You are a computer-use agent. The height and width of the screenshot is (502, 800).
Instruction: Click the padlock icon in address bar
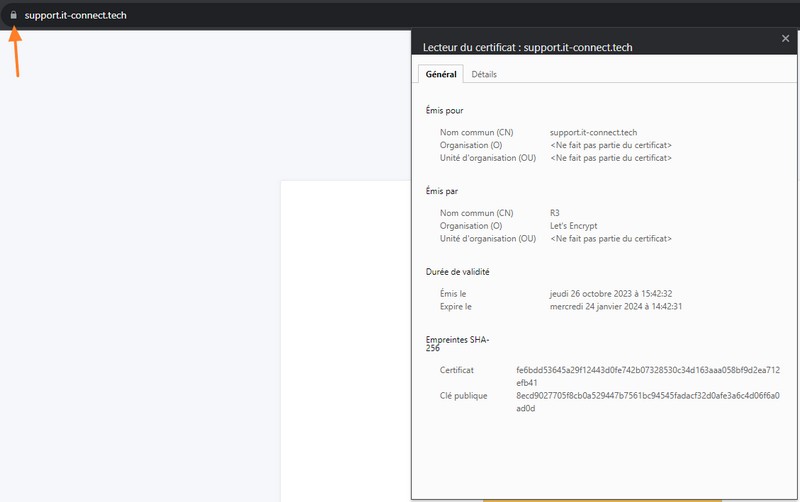[13, 16]
